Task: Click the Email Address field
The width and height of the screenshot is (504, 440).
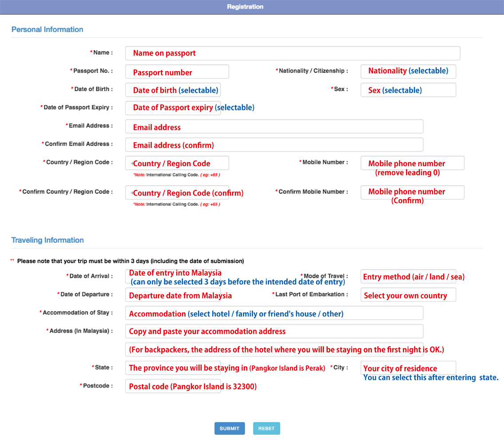Action: coord(274,127)
